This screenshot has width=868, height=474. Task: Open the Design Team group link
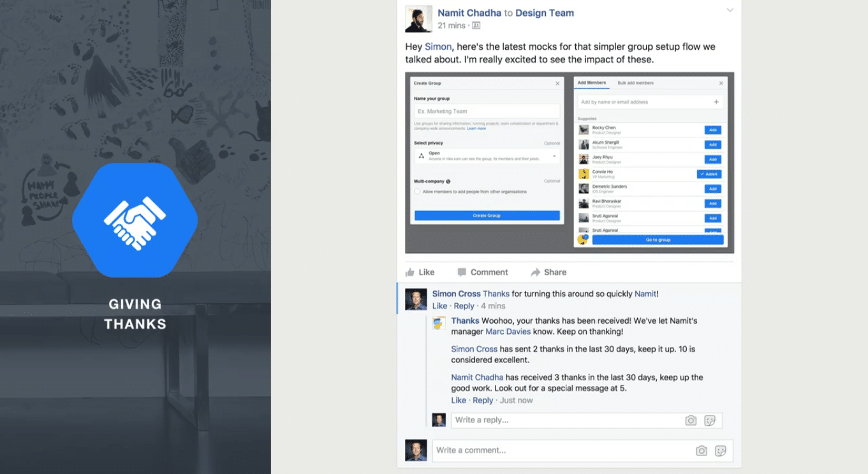(x=544, y=13)
